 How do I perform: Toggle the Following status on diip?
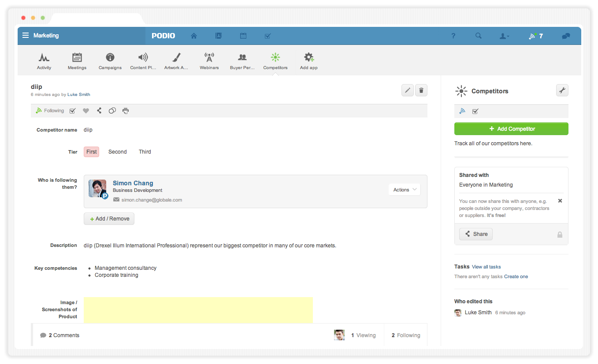[50, 111]
